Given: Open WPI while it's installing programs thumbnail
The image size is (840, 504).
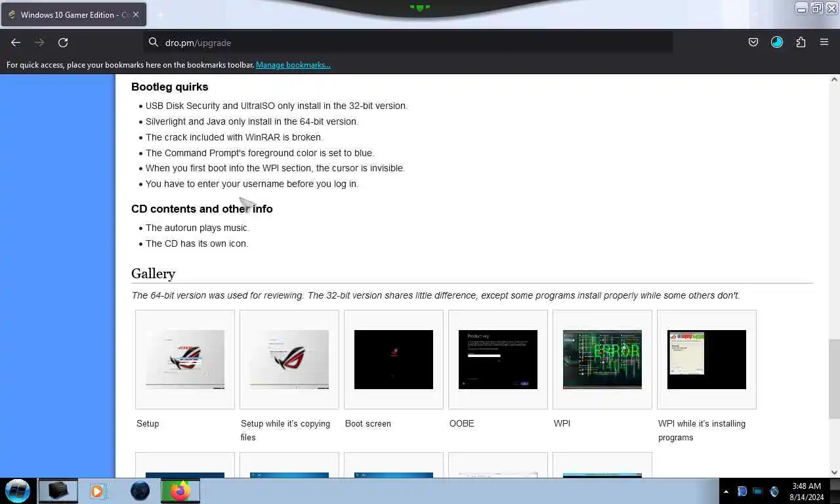Looking at the screenshot, I should coord(707,360).
